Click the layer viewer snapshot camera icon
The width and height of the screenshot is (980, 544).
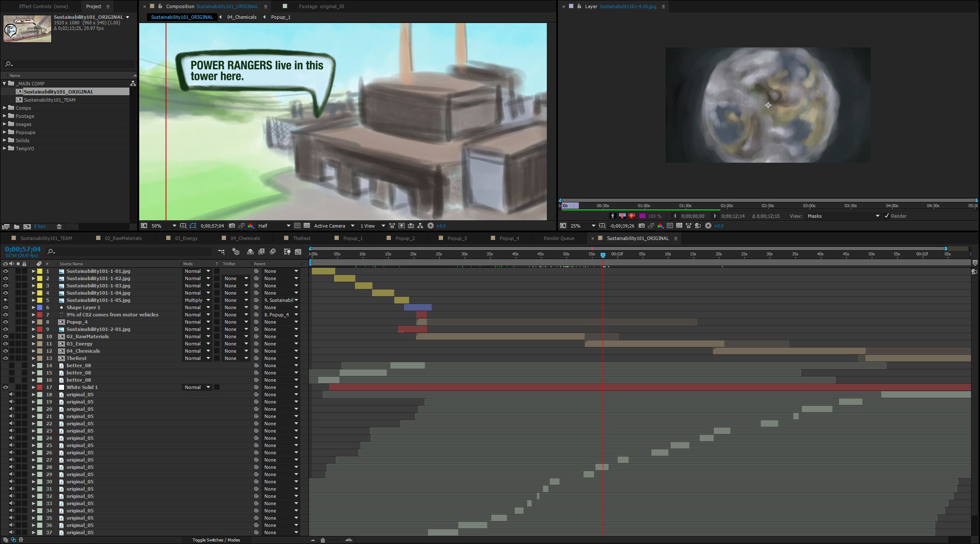(x=641, y=226)
